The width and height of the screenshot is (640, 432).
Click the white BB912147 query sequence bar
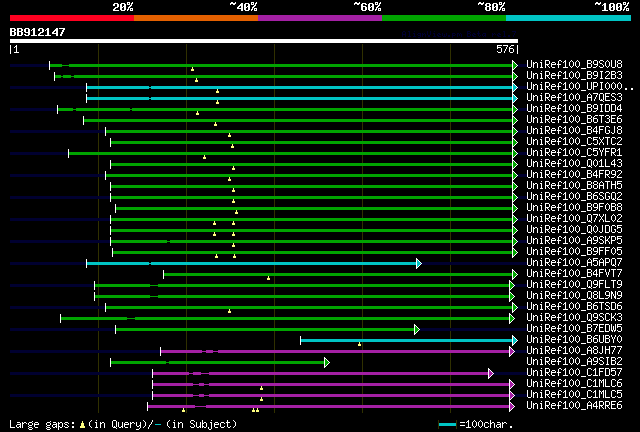click(264, 41)
